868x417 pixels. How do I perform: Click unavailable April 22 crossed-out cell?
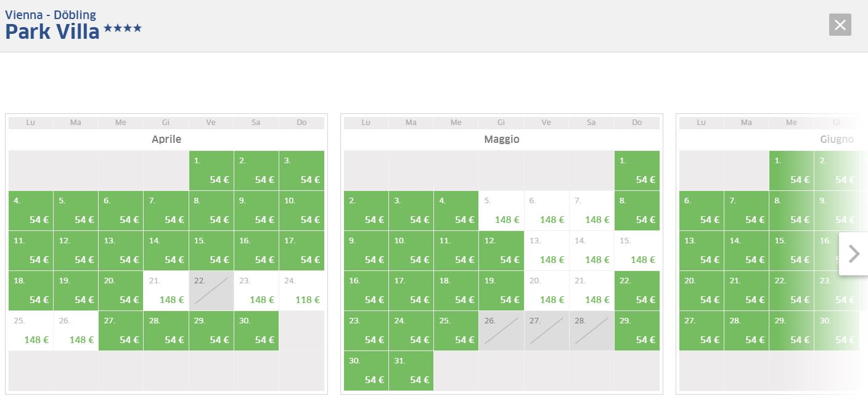(x=211, y=291)
